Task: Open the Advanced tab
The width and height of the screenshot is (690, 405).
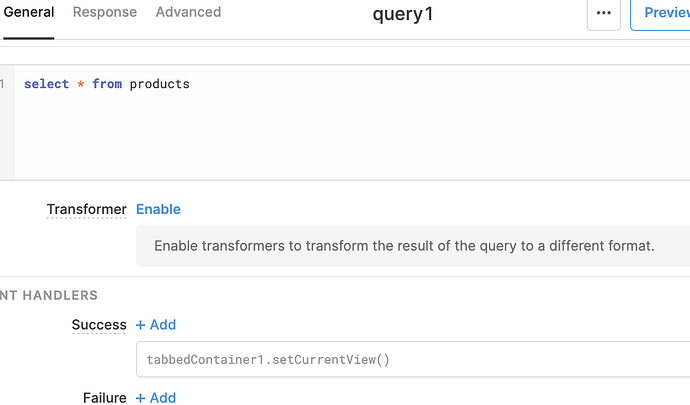Action: pos(188,12)
